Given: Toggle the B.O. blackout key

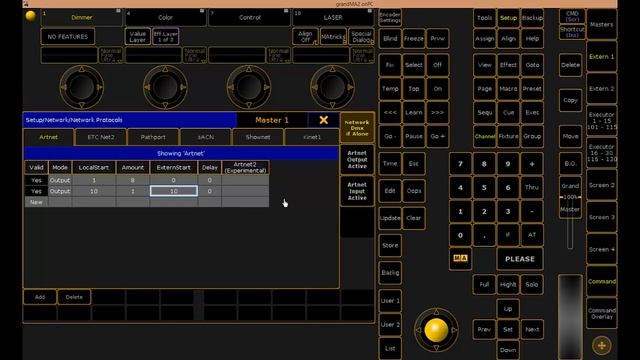Looking at the screenshot, I should click(570, 164).
